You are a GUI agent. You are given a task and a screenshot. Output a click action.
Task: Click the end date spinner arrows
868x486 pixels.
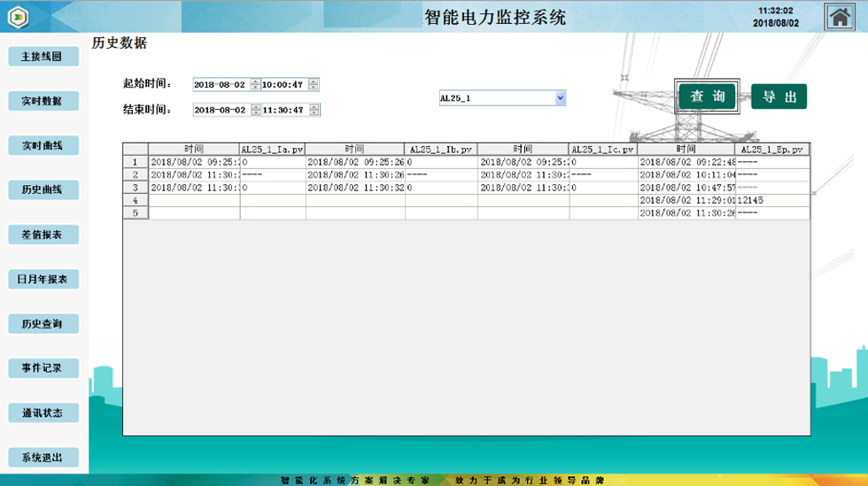click(255, 111)
